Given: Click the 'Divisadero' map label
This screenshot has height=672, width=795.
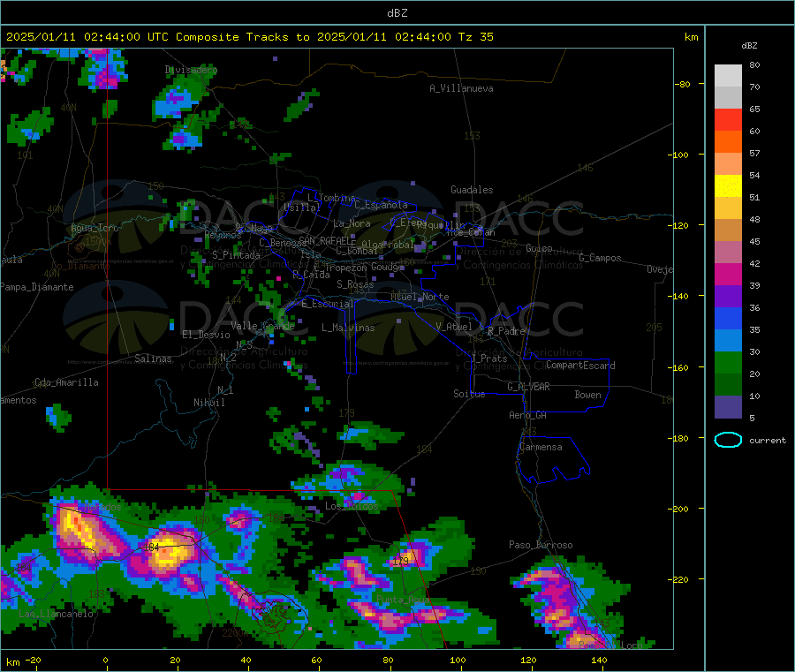Looking at the screenshot, I should (x=191, y=70).
